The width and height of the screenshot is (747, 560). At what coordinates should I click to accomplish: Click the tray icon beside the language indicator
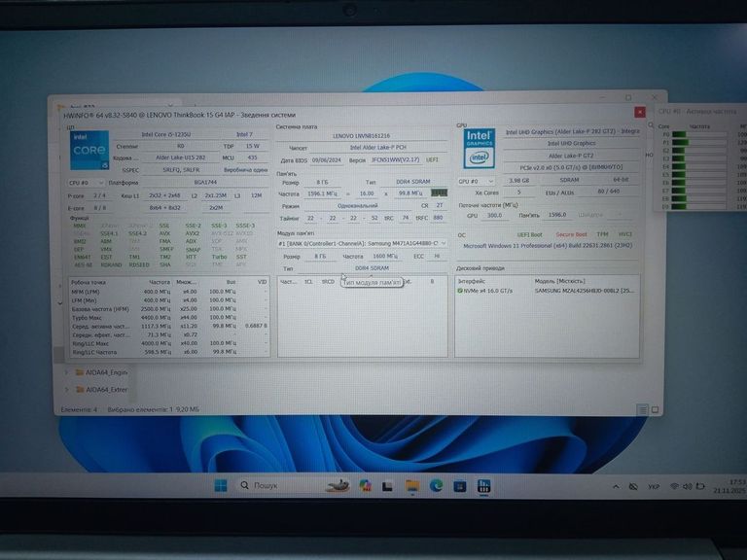point(633,487)
